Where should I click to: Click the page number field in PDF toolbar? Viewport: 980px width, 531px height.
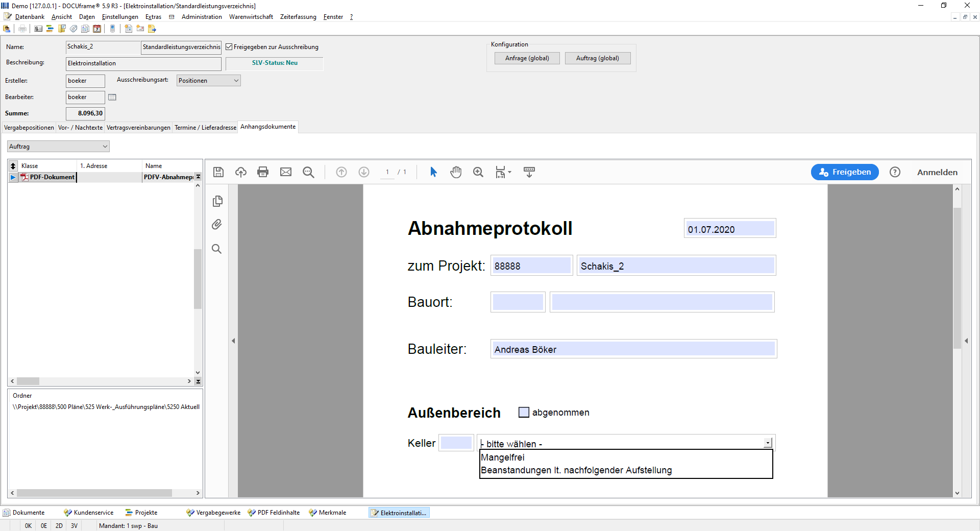[x=387, y=172]
